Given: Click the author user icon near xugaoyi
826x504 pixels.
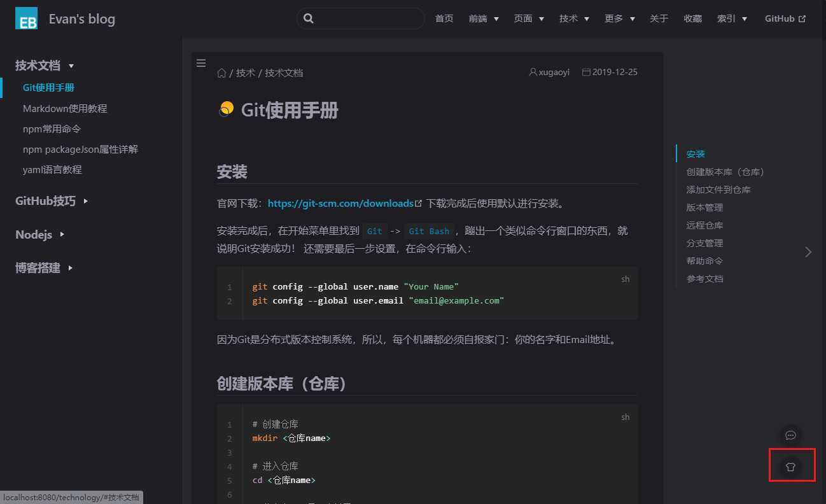Looking at the screenshot, I should (533, 72).
